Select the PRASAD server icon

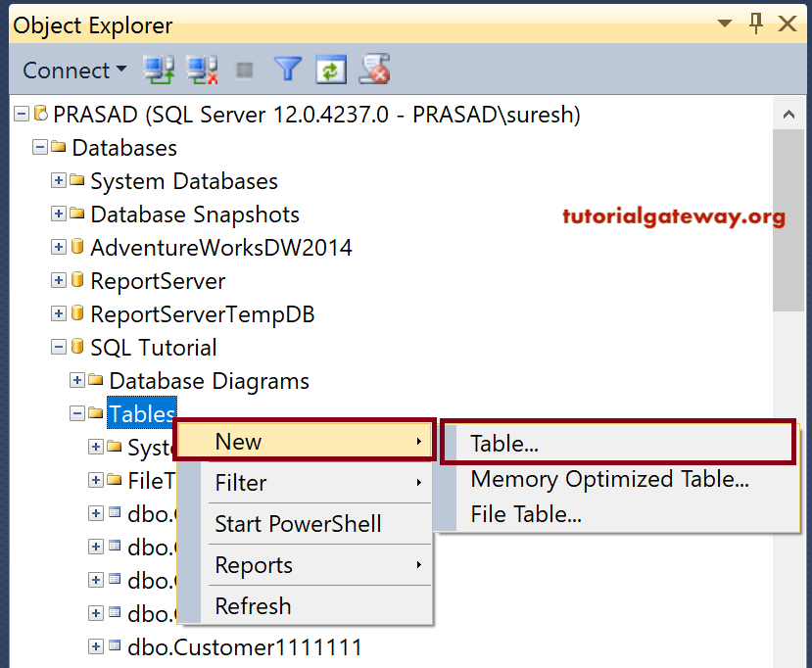(41, 113)
